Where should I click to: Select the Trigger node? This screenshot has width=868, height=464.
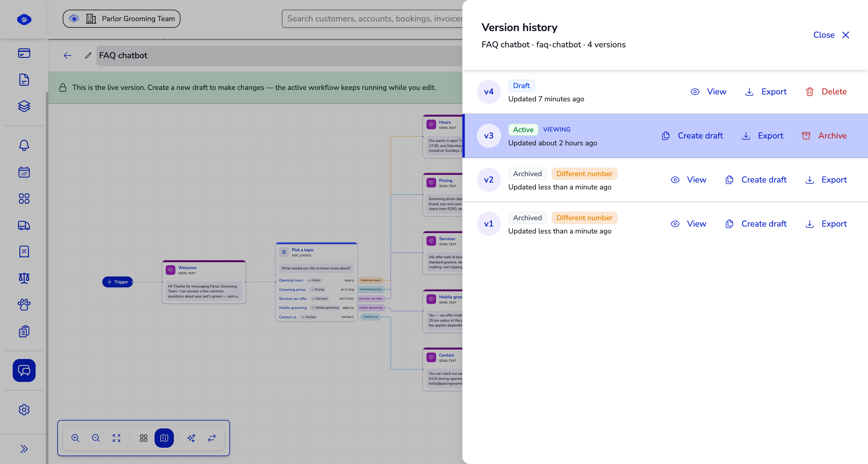118,282
